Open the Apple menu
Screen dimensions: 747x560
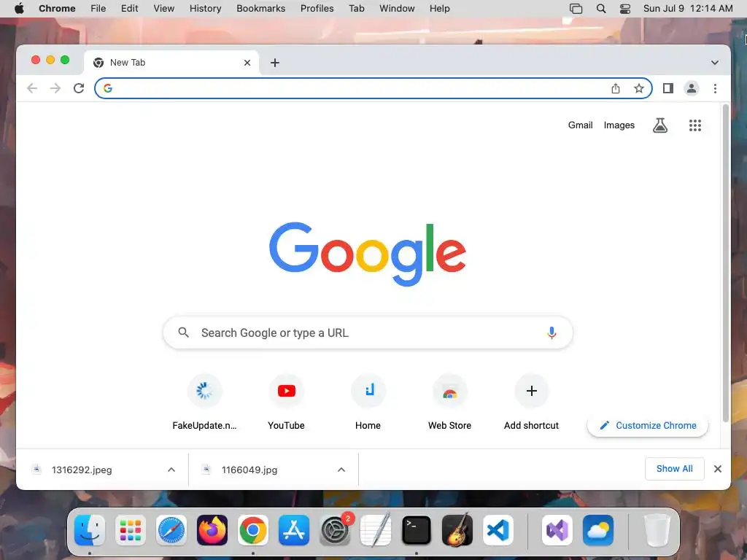19,9
